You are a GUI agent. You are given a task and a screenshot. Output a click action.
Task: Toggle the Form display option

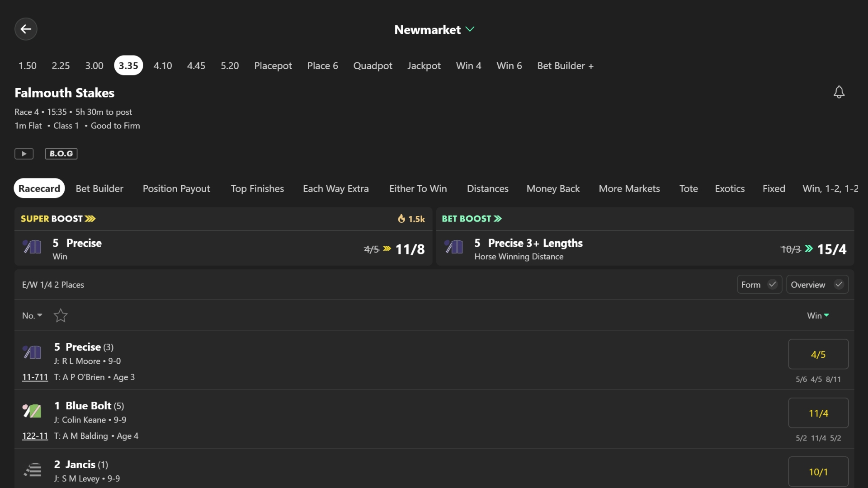coord(759,285)
